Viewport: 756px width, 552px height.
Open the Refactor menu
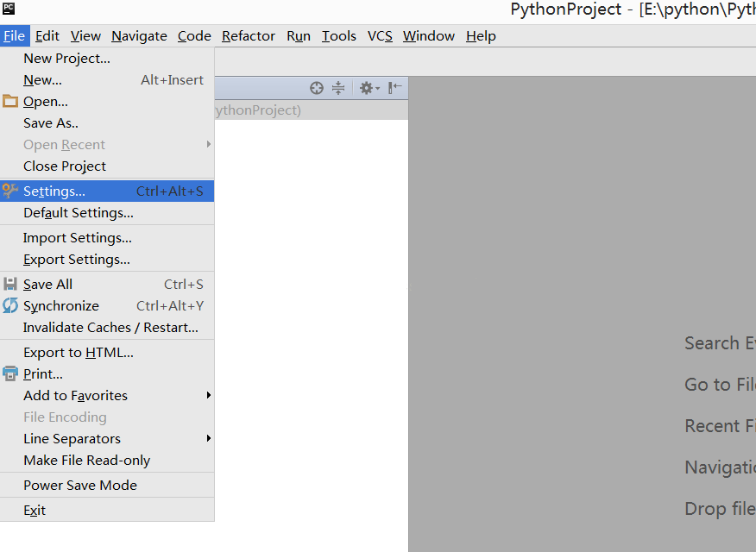click(249, 36)
